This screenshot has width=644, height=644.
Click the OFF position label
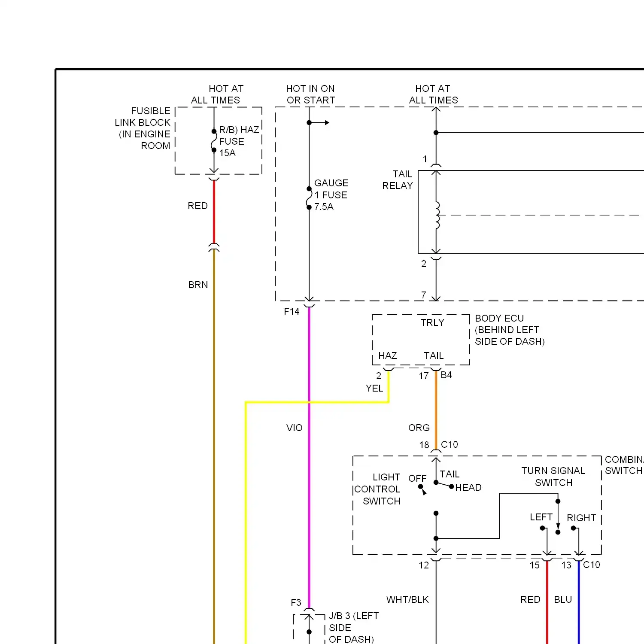tap(417, 478)
